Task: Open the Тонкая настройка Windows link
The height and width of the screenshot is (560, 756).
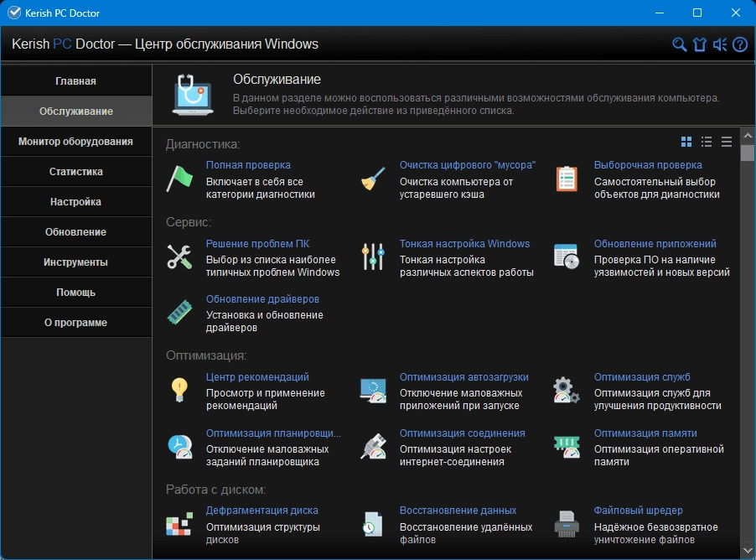Action: (464, 244)
